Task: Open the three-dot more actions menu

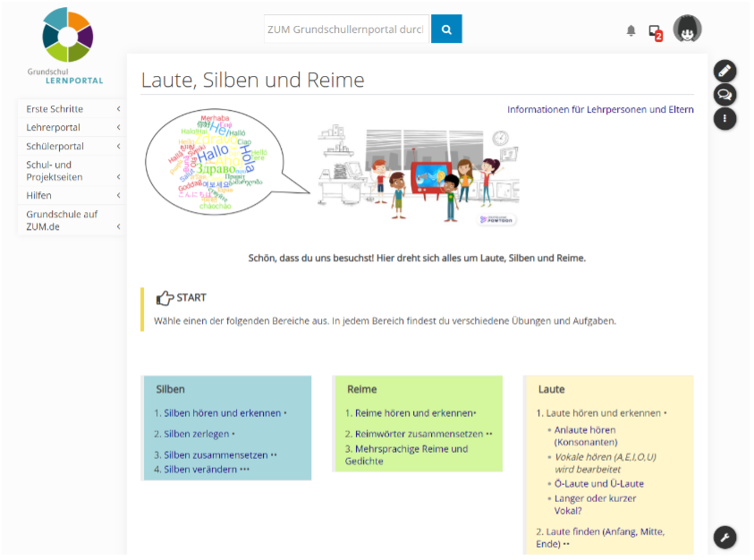Action: tap(724, 118)
